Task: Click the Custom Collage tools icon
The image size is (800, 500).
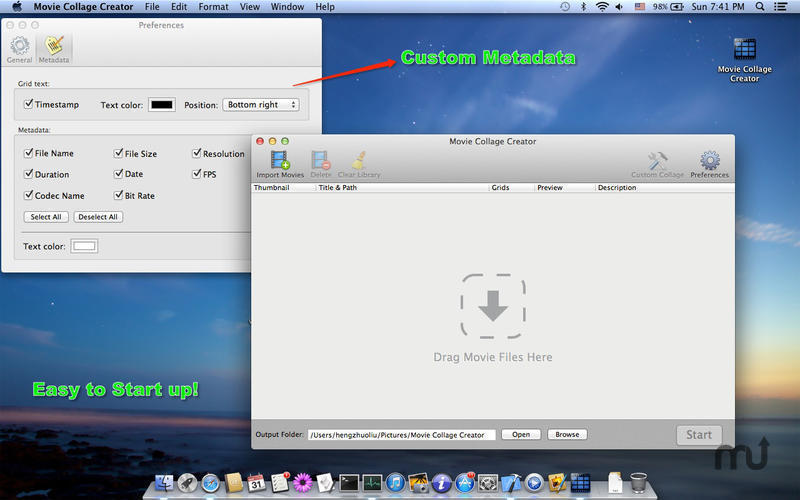Action: [x=657, y=160]
